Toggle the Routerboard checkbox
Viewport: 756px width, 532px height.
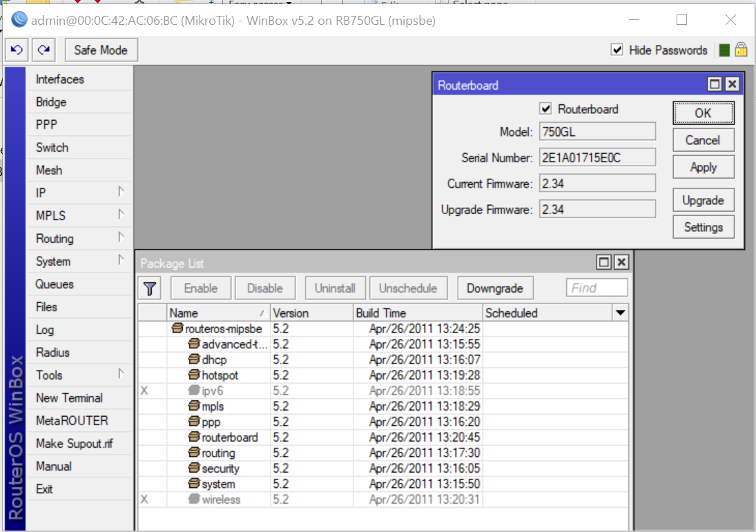tap(546, 108)
